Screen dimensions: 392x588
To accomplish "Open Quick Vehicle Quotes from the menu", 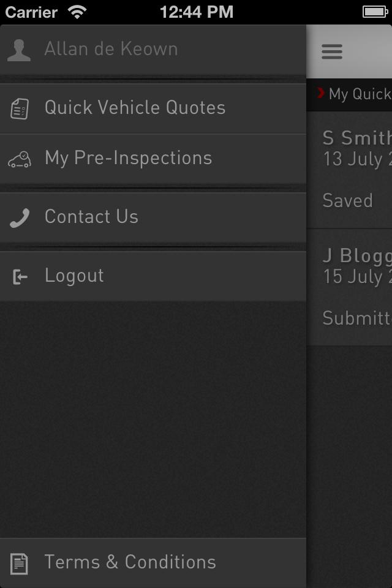I will coord(135,108).
